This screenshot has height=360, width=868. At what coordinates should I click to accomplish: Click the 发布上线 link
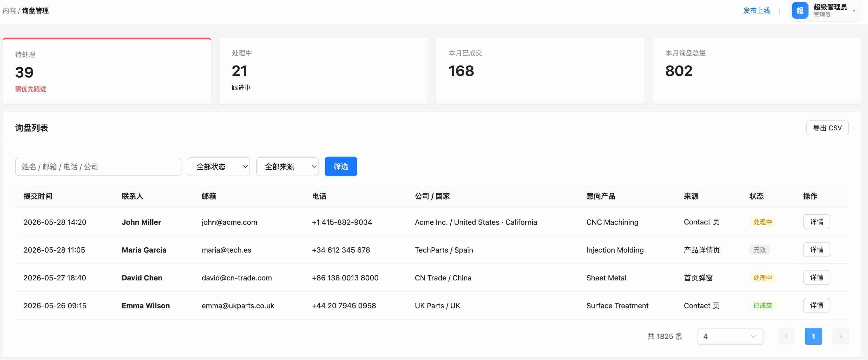757,11
